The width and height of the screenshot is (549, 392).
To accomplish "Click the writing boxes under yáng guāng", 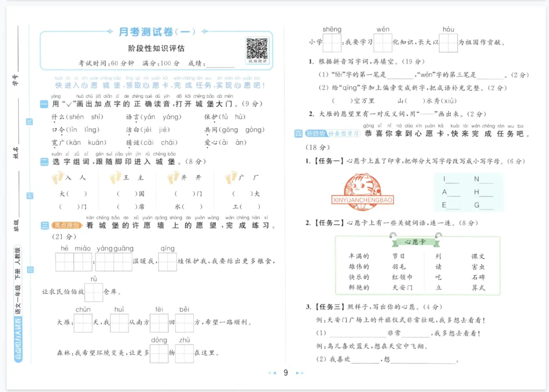I will point(114,262).
